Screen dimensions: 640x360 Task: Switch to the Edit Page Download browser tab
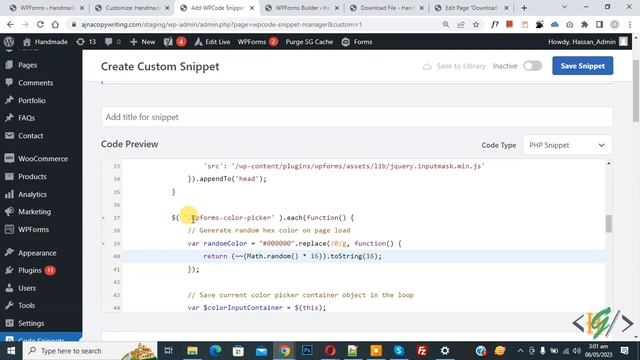472,8
